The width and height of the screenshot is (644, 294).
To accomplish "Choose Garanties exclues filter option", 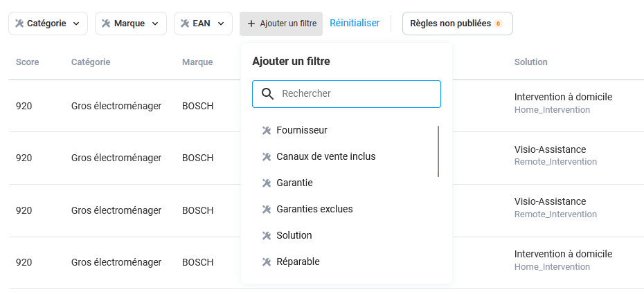I will coord(314,209).
